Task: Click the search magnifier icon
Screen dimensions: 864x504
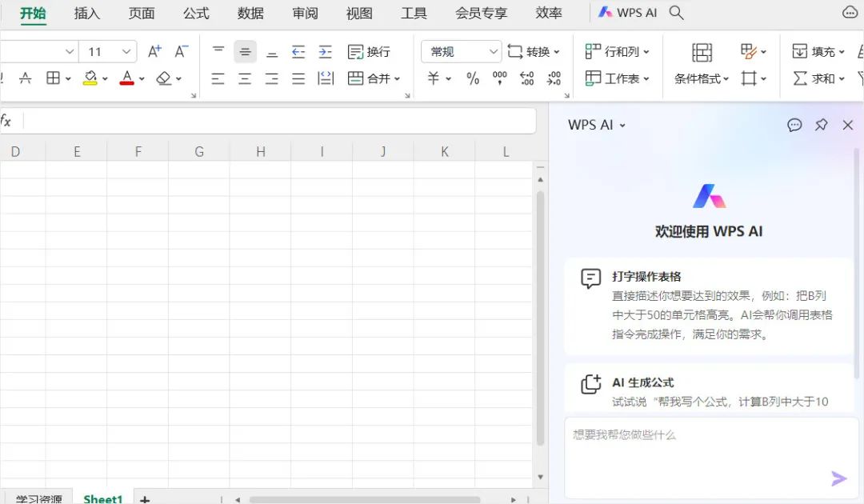Action: point(676,13)
